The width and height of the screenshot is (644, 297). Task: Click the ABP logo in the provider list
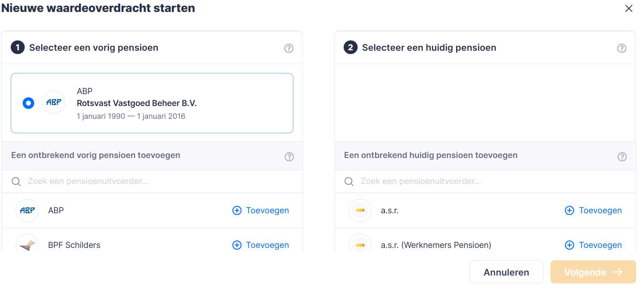[x=27, y=210]
